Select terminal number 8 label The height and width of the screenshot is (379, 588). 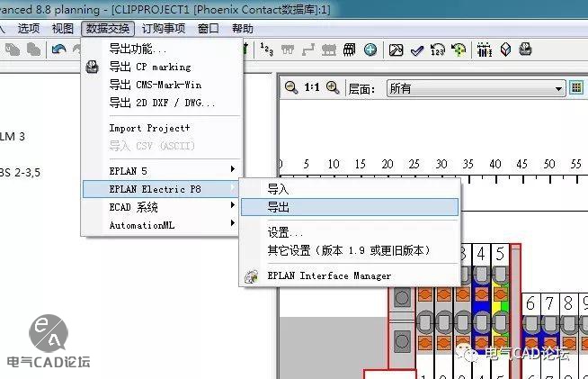(568, 303)
